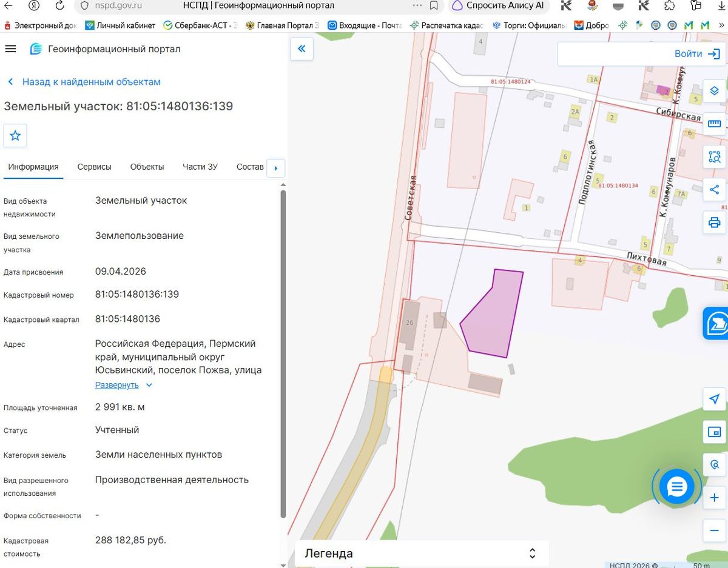The image size is (728, 568).
Task: Click Спросить Алису AI button
Action: 499,5
